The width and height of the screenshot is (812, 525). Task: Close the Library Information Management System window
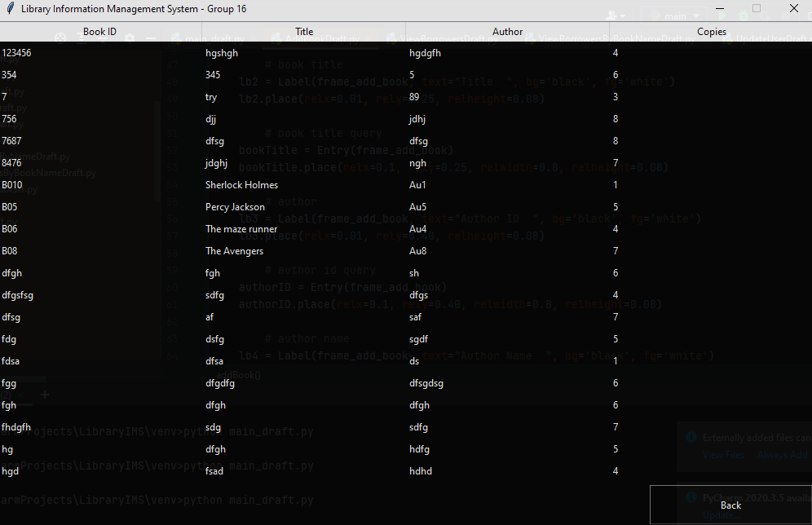[794, 8]
